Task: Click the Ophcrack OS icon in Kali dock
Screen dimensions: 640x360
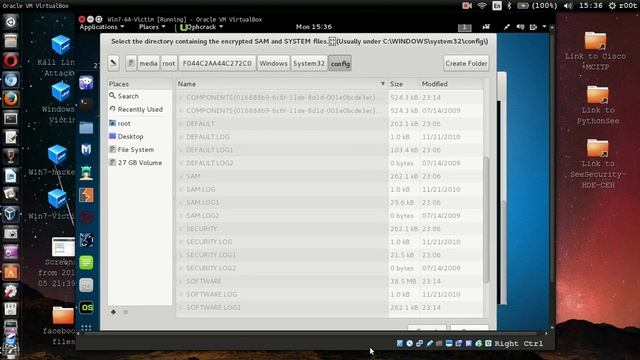Action: (86, 307)
